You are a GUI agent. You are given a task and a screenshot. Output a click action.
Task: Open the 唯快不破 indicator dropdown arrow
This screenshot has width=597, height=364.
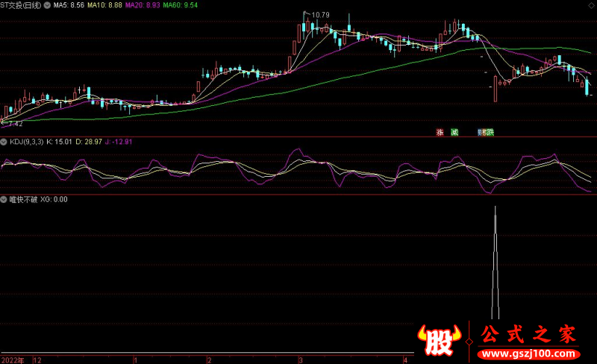click(4, 200)
